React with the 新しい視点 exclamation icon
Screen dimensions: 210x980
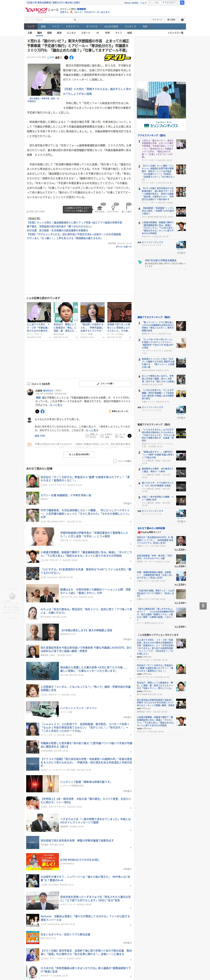(127, 208)
